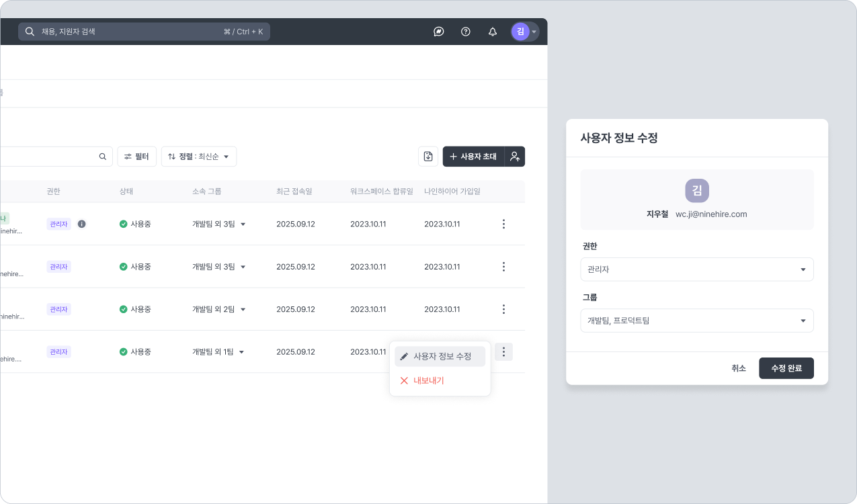Click the download file icon button

[x=428, y=157]
